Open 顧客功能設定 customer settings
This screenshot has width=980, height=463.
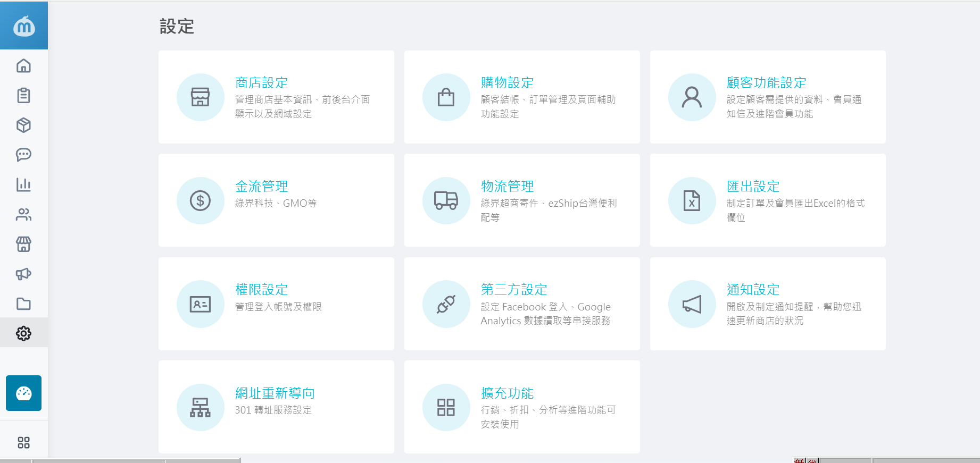pyautogui.click(x=766, y=83)
